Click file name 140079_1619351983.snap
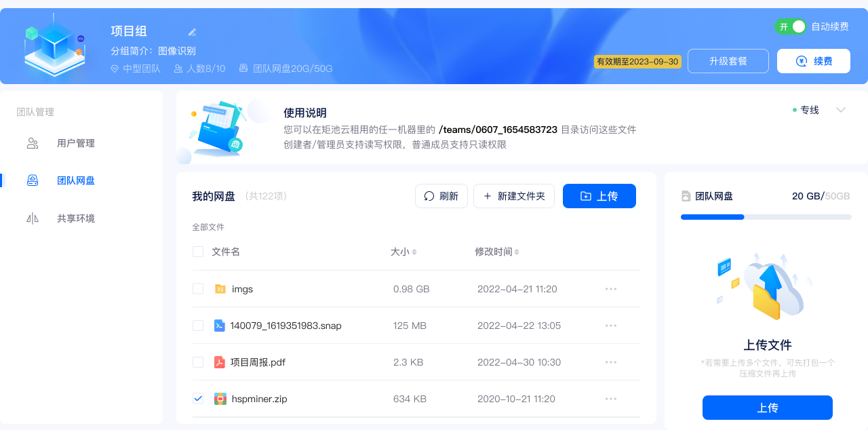868x430 pixels. [x=285, y=326]
